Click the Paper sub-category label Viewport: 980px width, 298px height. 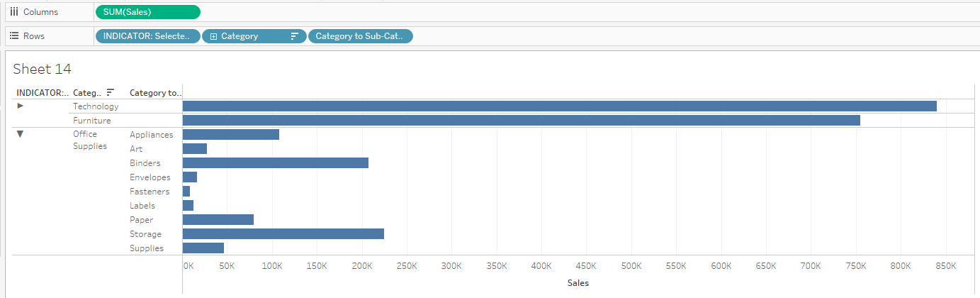click(141, 220)
